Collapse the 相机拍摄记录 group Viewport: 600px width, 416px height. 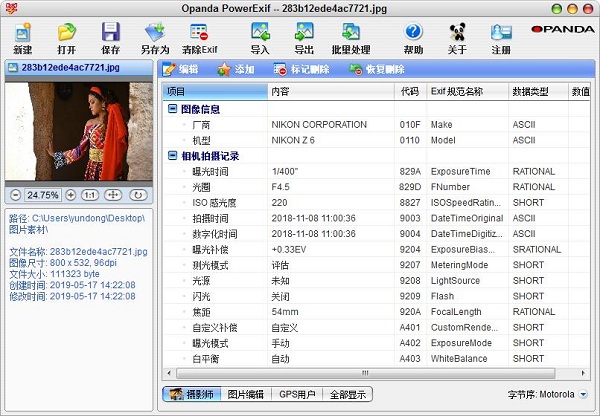(x=172, y=156)
